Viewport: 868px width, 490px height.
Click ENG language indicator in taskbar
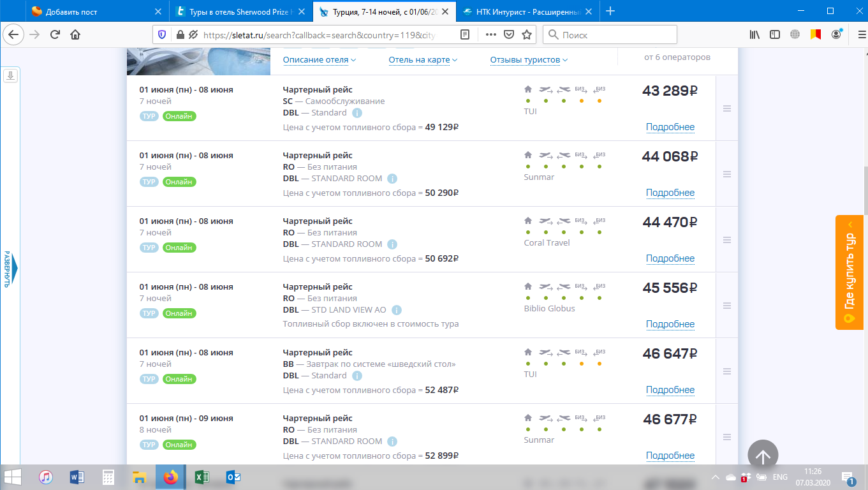click(780, 477)
